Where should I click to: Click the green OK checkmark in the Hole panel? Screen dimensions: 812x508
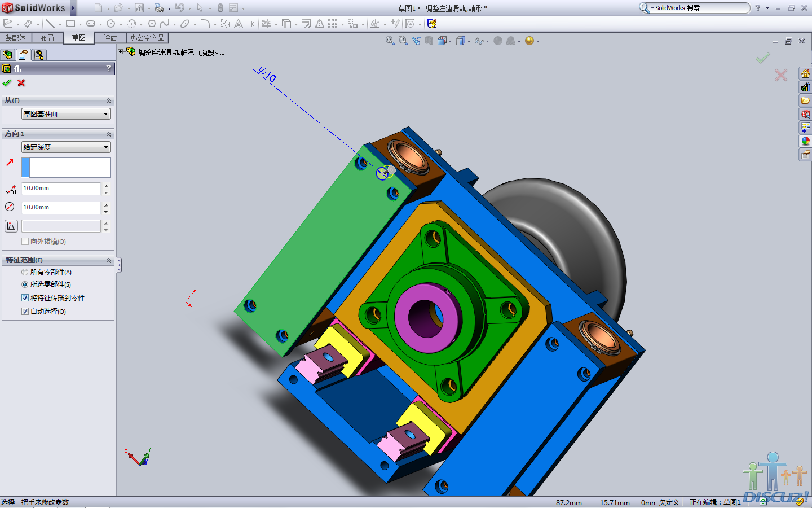(x=7, y=83)
